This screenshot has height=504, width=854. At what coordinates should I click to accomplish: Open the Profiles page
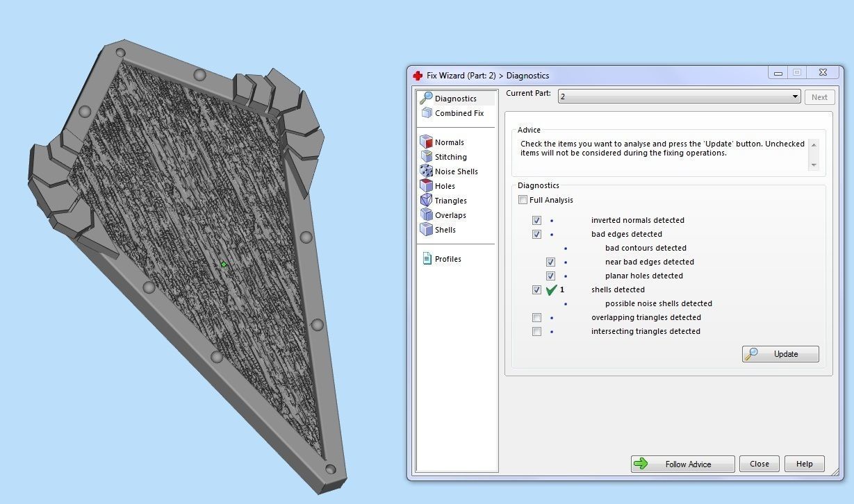point(448,259)
